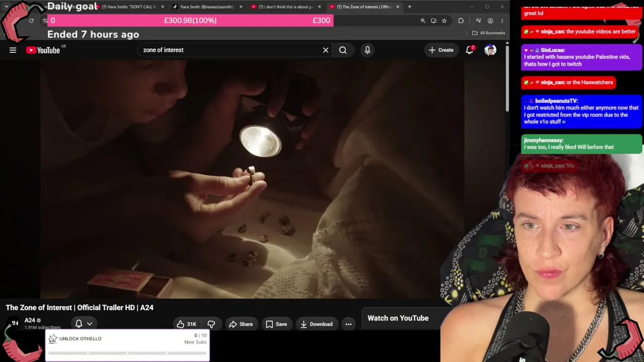The height and width of the screenshot is (362, 644).
Task: Close the "DON'T CALL M" tab
Action: tap(163, 7)
